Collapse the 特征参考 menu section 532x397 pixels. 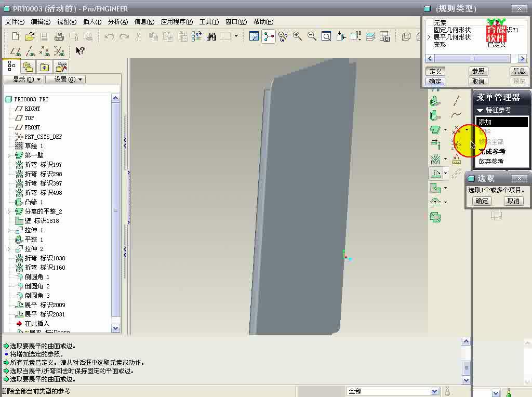480,110
